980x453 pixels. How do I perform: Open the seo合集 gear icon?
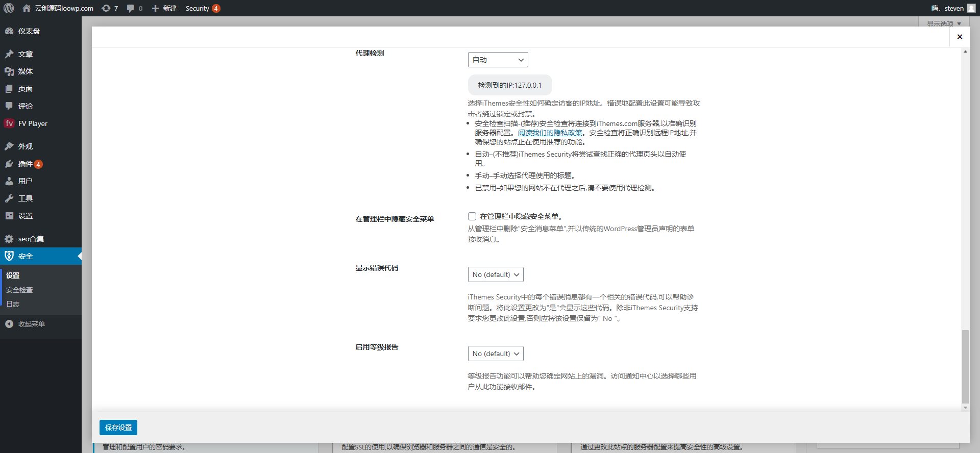point(9,239)
